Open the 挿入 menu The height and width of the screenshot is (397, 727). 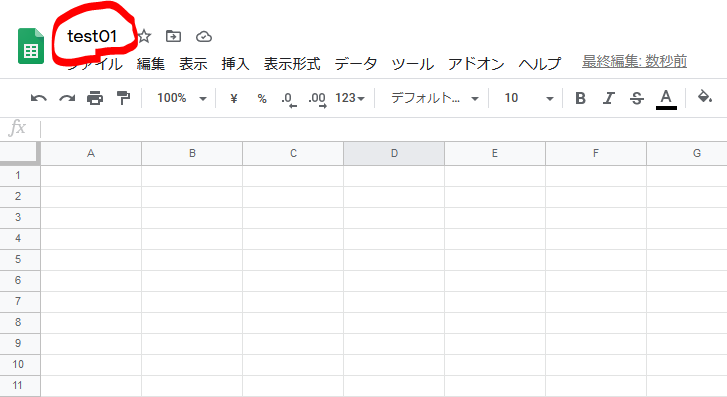(236, 64)
